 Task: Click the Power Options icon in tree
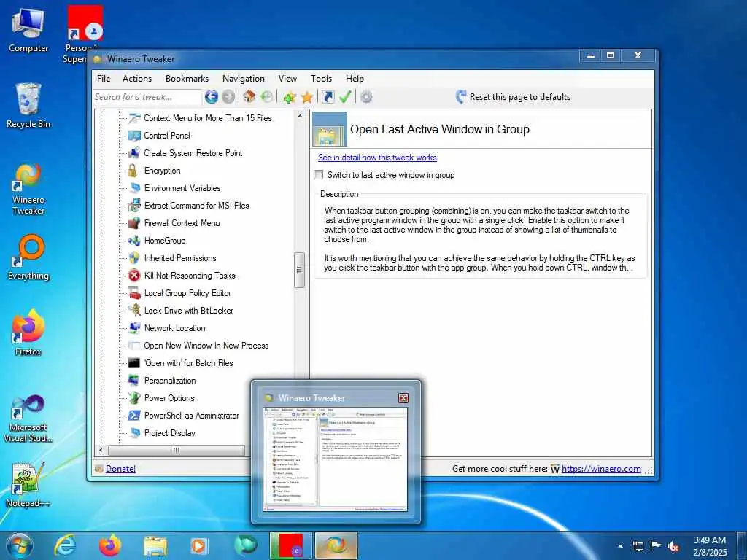click(134, 397)
